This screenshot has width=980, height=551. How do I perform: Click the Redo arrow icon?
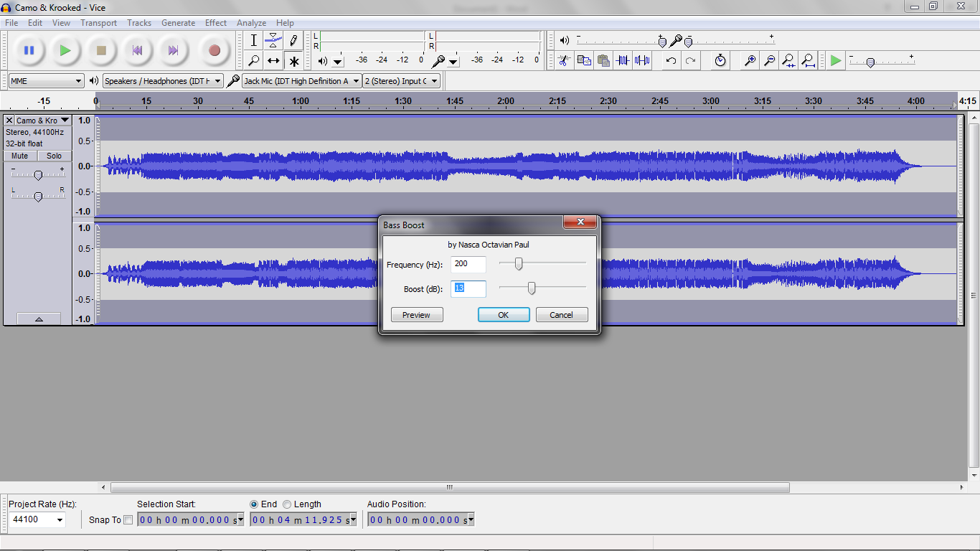690,60
